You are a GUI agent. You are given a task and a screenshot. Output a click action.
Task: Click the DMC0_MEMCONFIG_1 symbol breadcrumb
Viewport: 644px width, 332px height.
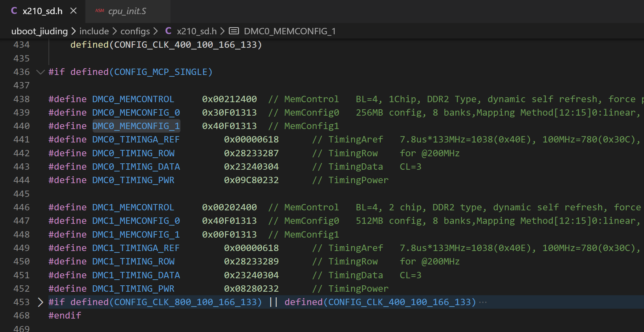click(290, 31)
